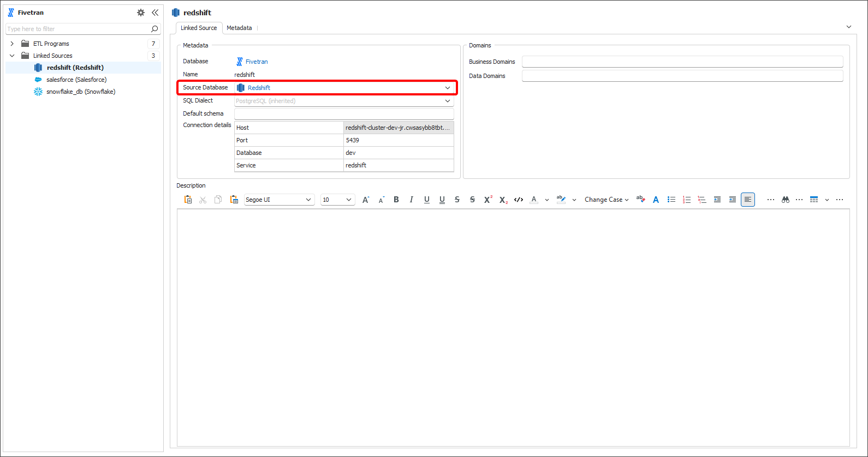Collapse the left navigation panel with the double chevron
Image resolution: width=868 pixels, height=457 pixels.
[x=155, y=13]
